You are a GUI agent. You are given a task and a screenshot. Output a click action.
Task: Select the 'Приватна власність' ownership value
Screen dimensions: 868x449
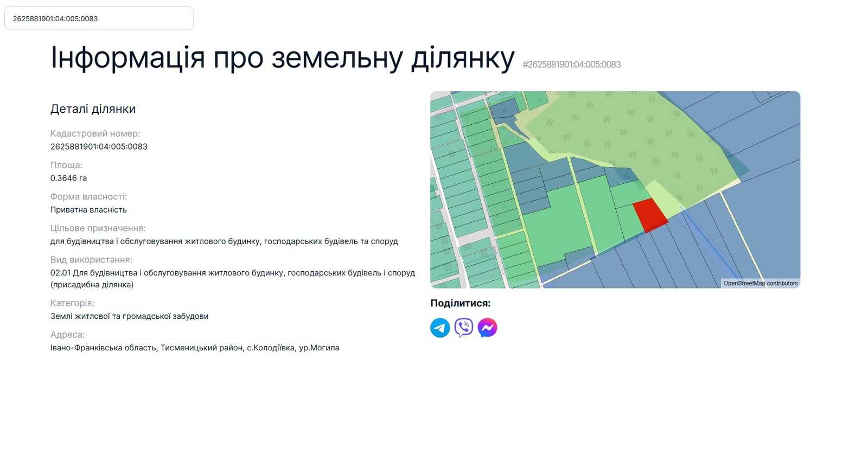88,210
